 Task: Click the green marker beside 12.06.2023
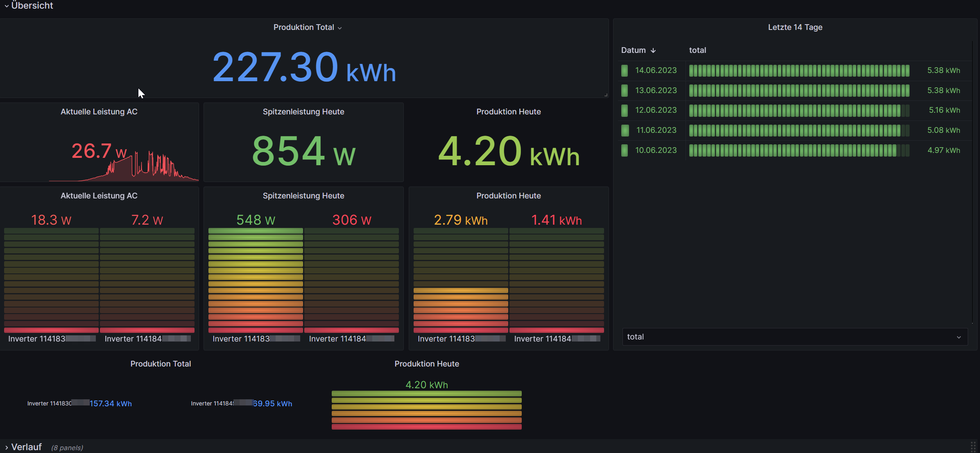click(x=624, y=110)
